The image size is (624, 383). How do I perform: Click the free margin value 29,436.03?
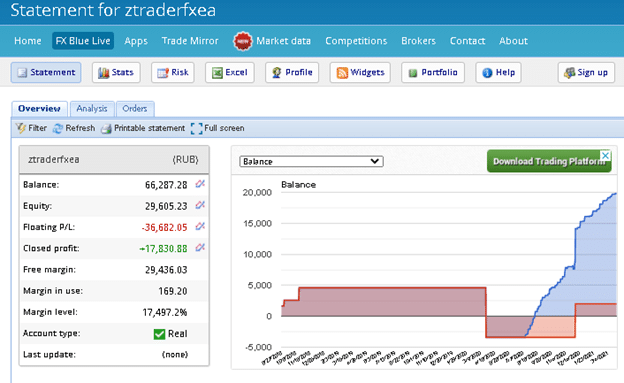click(x=166, y=270)
